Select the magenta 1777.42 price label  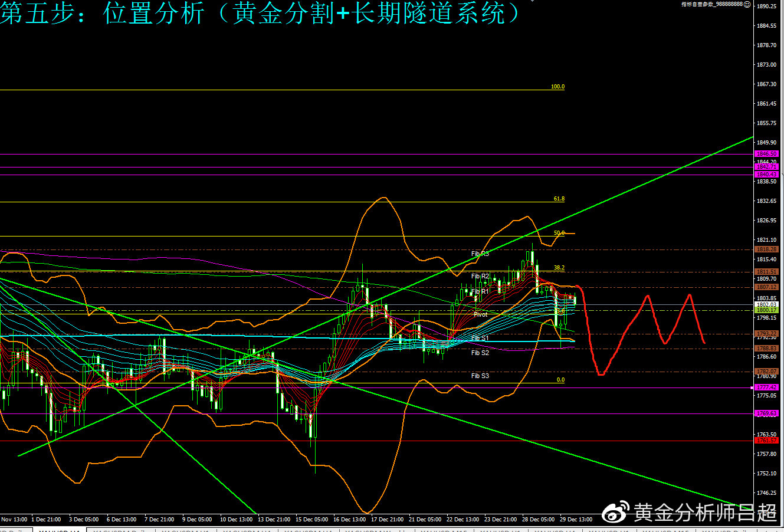[767, 387]
